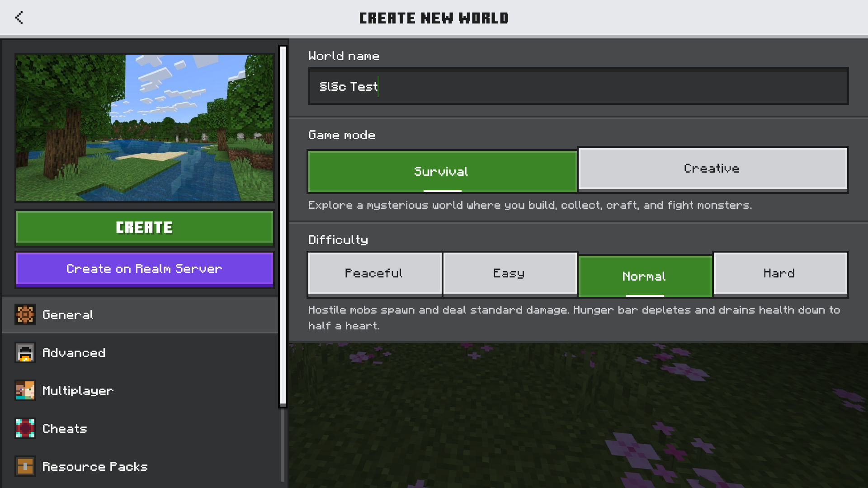
Task: Click the world preview thumbnail
Action: click(x=145, y=128)
